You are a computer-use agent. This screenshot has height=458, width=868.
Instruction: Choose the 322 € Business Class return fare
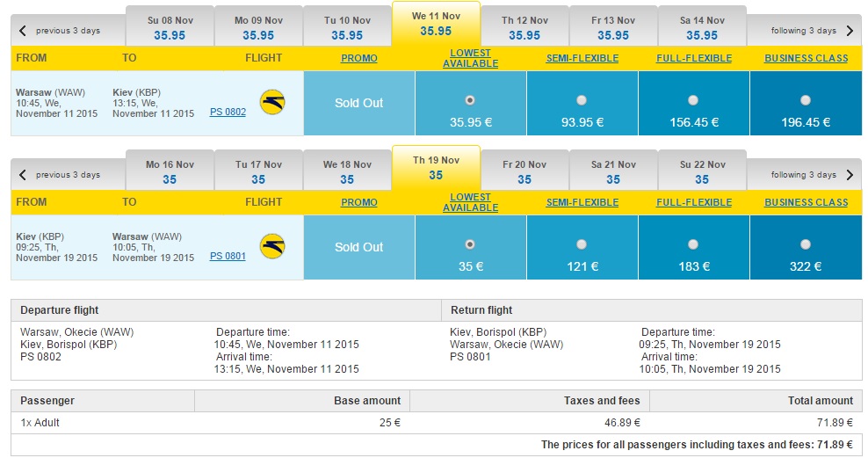click(x=806, y=244)
